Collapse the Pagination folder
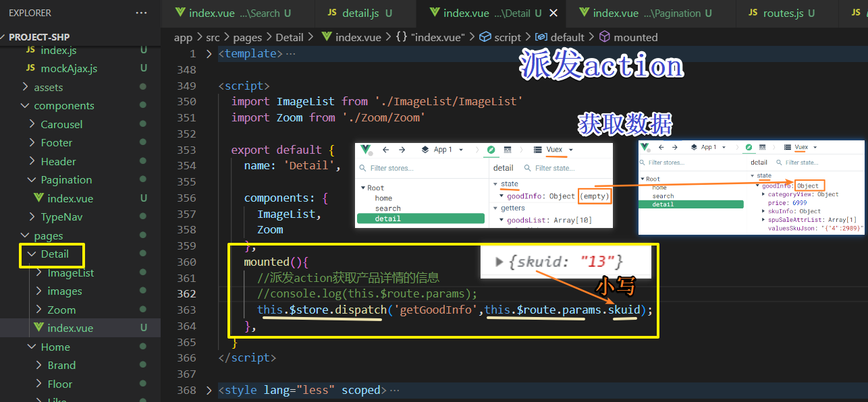This screenshot has width=868, height=402. click(66, 180)
